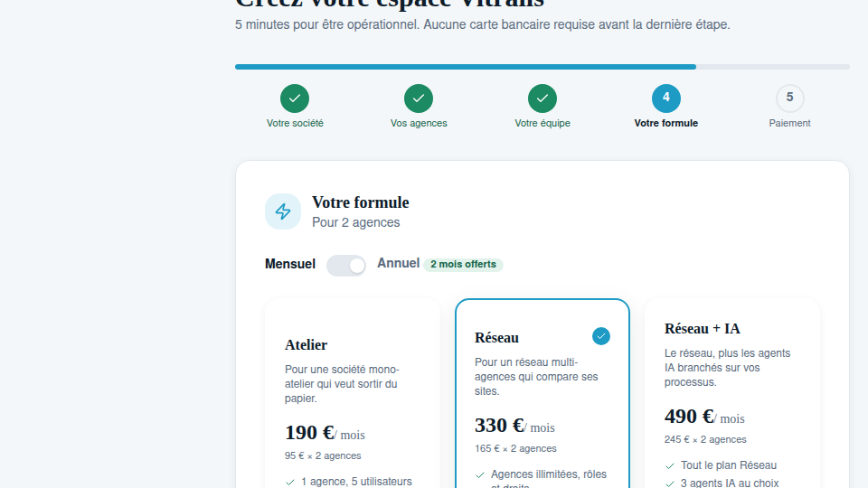Click '1 agence, 5 utilisateurs' feature line
This screenshot has width=868, height=488.
356,482
